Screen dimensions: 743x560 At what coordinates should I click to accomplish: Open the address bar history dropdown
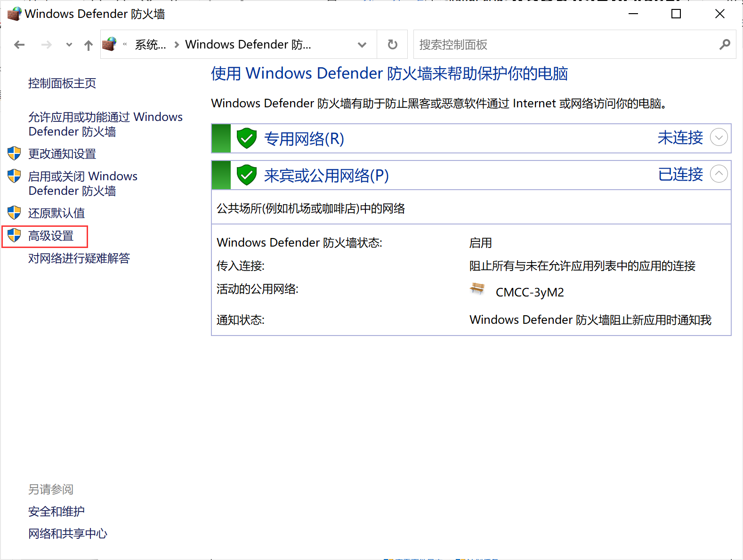point(362,45)
